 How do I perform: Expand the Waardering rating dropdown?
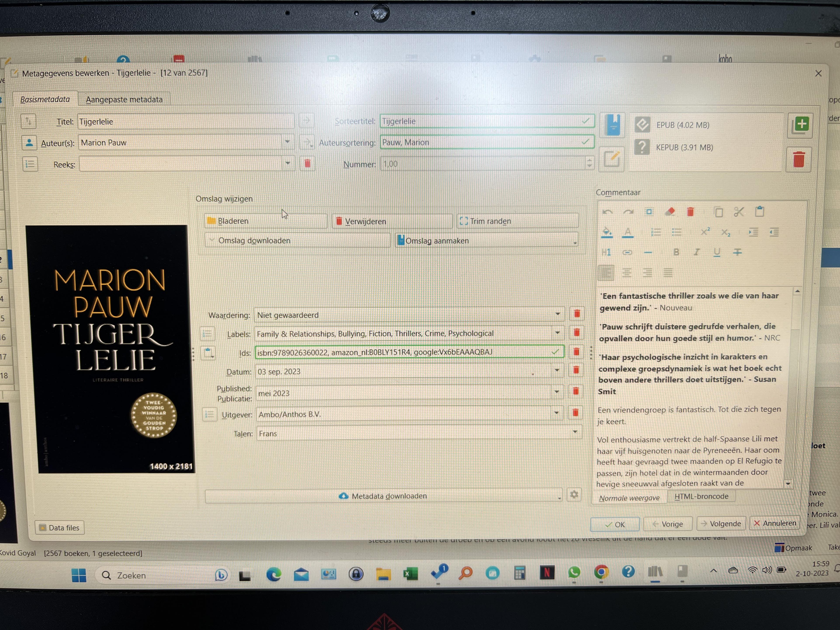coord(557,314)
